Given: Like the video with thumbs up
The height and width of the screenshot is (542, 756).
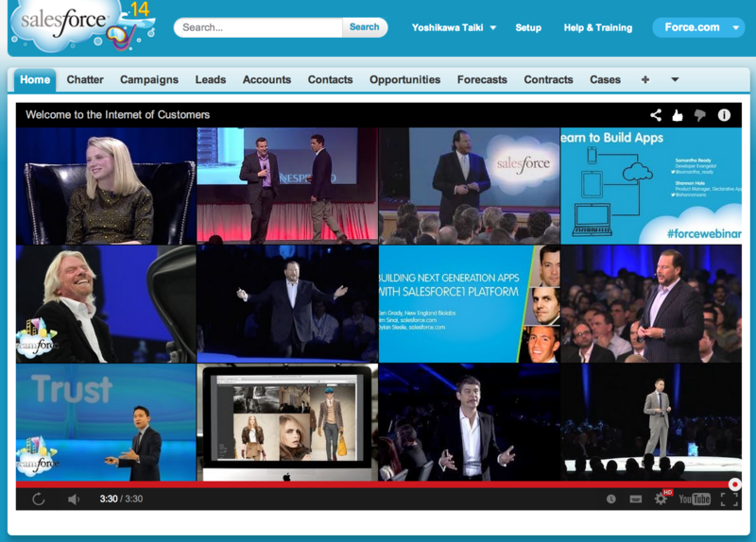Looking at the screenshot, I should pos(678,115).
